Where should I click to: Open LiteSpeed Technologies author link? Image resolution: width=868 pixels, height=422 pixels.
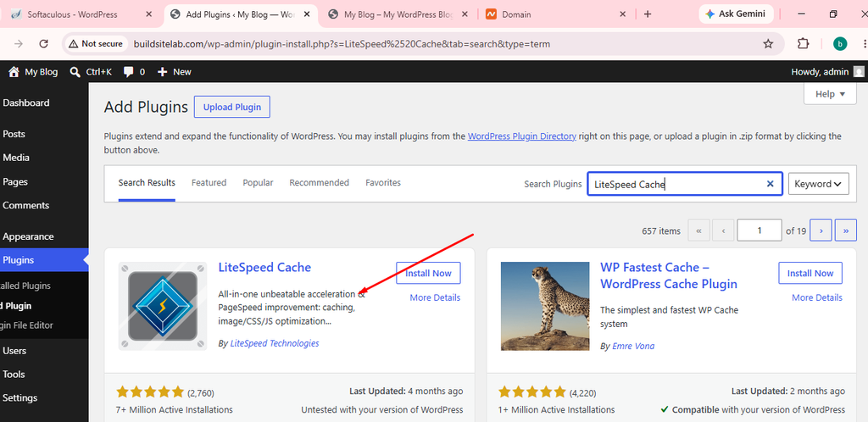[275, 343]
